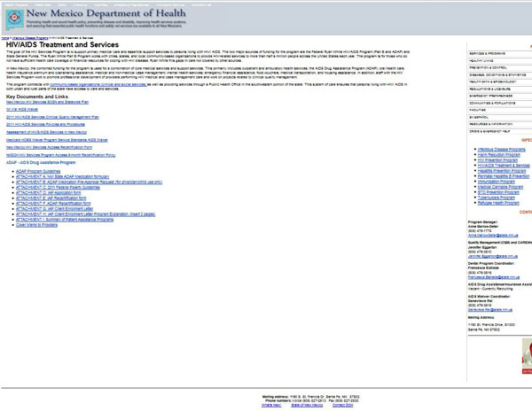Open What's New footer link
Image resolution: width=532 pixels, height=411 pixels.
click(271, 405)
